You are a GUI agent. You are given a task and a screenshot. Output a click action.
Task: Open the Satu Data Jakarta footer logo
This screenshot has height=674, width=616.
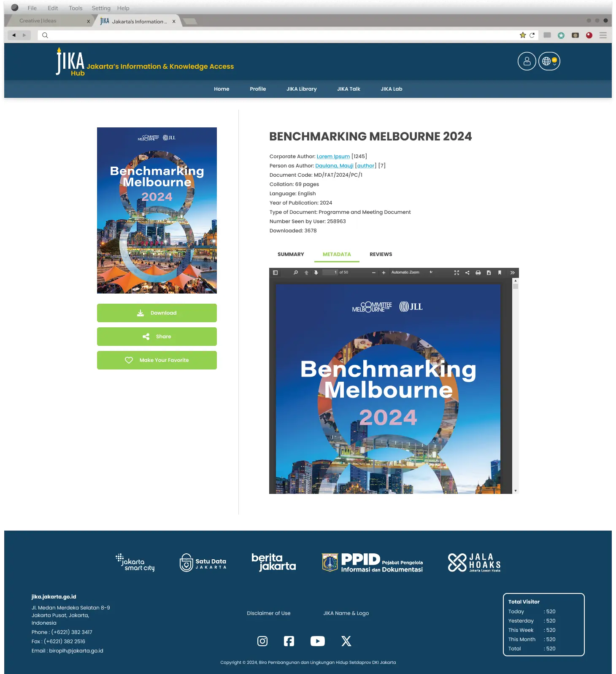tap(203, 563)
